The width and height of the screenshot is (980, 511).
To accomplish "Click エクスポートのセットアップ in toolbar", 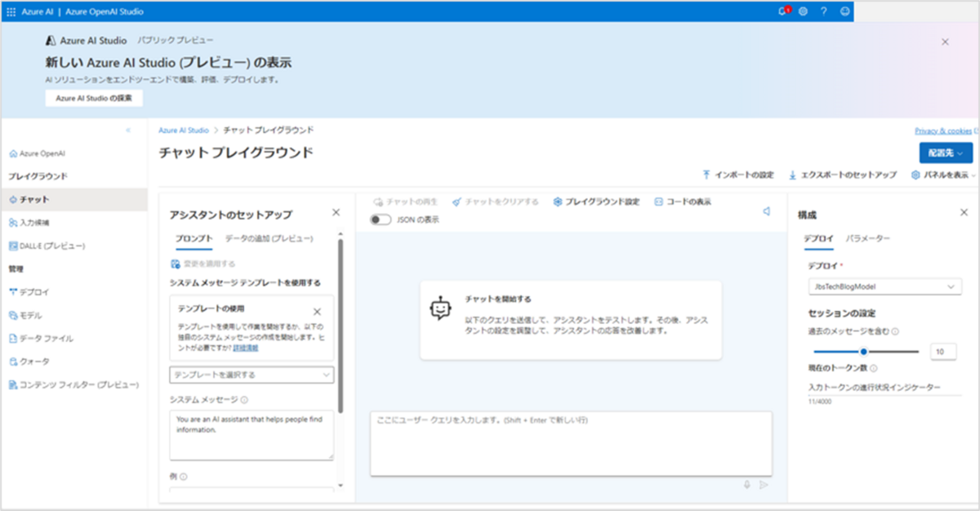I will pyautogui.click(x=842, y=176).
